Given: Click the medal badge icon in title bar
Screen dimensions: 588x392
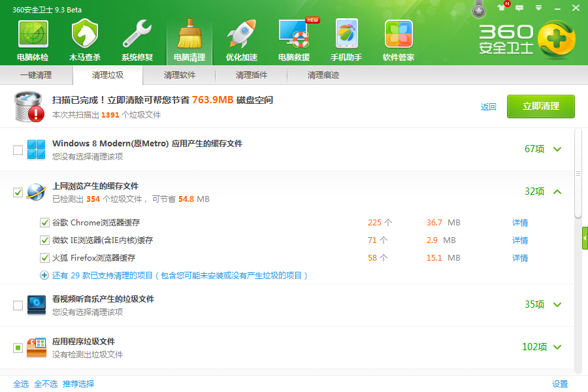Looking at the screenshot, I should coord(478,10).
